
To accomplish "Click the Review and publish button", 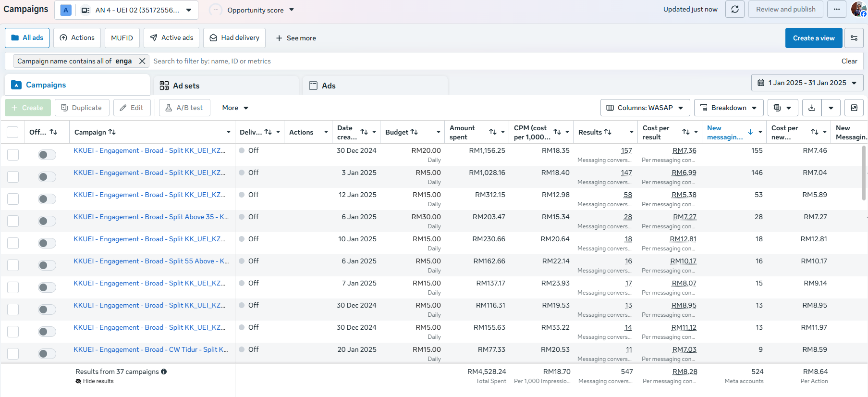I will click(785, 10).
